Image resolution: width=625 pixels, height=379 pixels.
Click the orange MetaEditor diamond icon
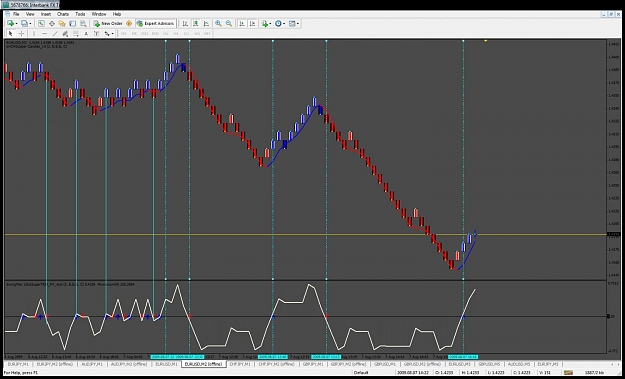(x=129, y=24)
